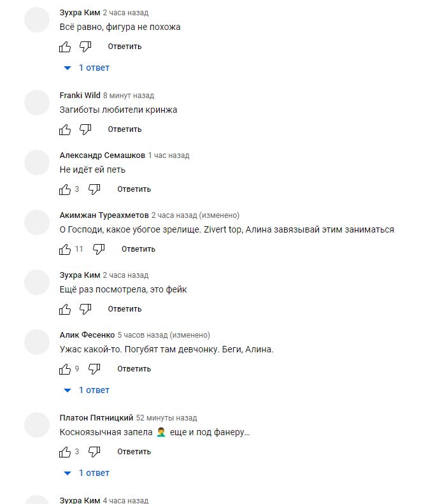The width and height of the screenshot is (447, 504).
Task: Expand "1 ответ" under Зухра Ким's first comment
Action: [x=87, y=68]
